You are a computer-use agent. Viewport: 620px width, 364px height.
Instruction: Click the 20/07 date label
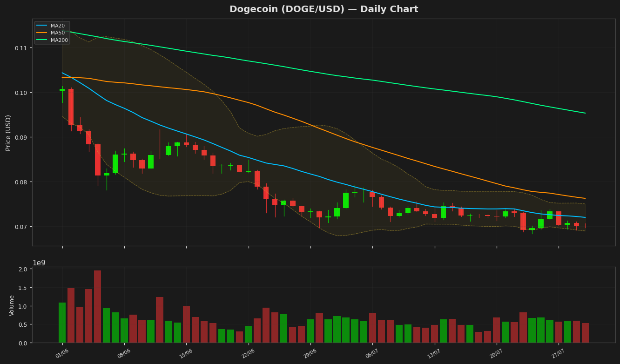tap(496, 354)
